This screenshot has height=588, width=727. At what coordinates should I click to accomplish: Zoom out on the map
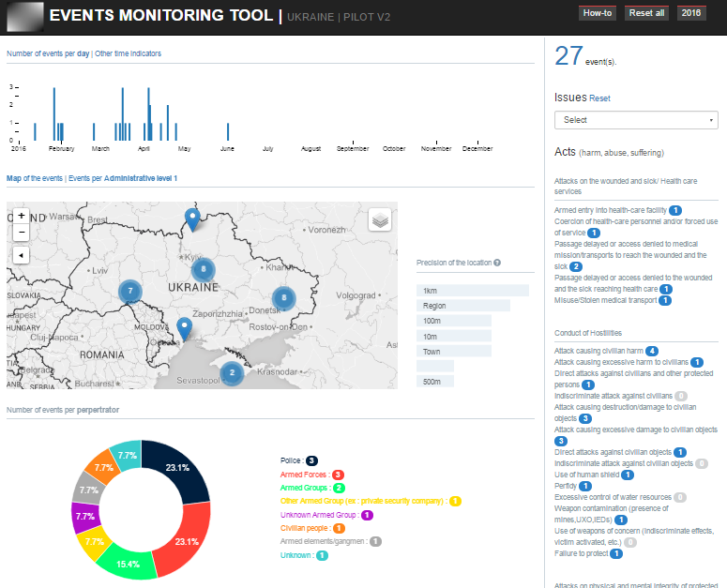[22, 232]
